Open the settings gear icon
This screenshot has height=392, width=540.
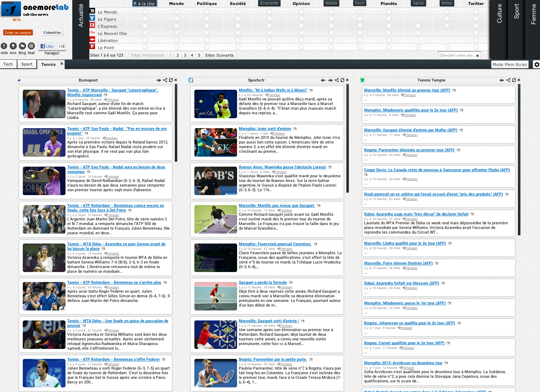pos(537,64)
